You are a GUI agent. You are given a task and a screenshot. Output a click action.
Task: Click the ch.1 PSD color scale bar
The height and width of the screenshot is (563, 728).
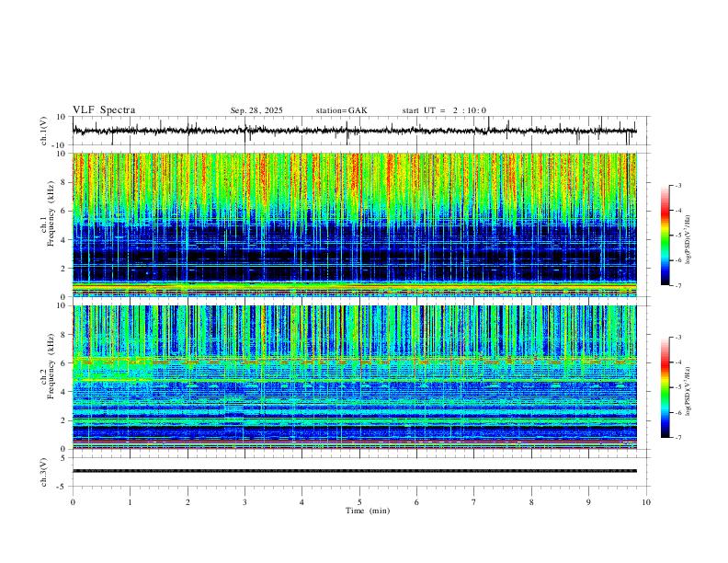coord(665,236)
